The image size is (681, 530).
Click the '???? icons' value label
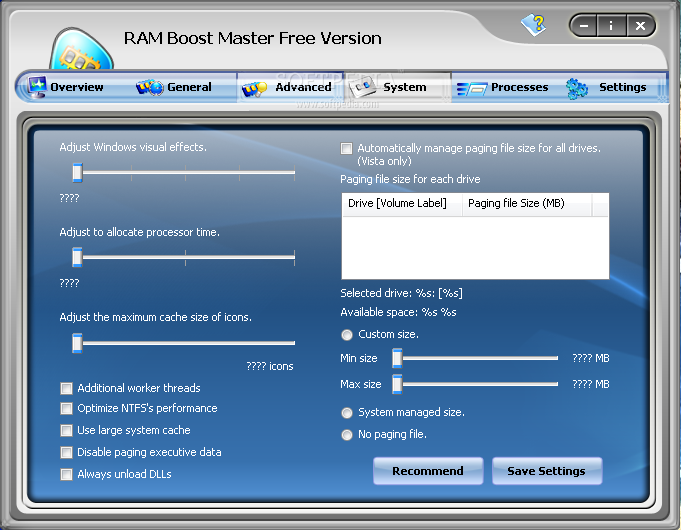point(270,367)
